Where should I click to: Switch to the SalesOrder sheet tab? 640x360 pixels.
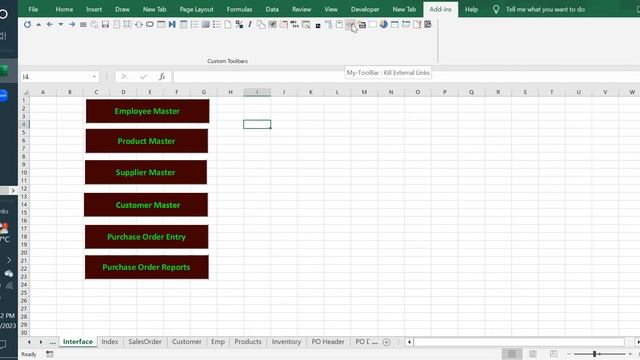(144, 342)
